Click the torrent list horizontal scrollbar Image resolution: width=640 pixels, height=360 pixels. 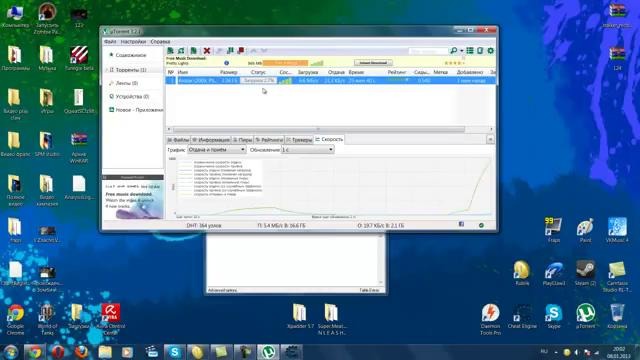click(318, 129)
